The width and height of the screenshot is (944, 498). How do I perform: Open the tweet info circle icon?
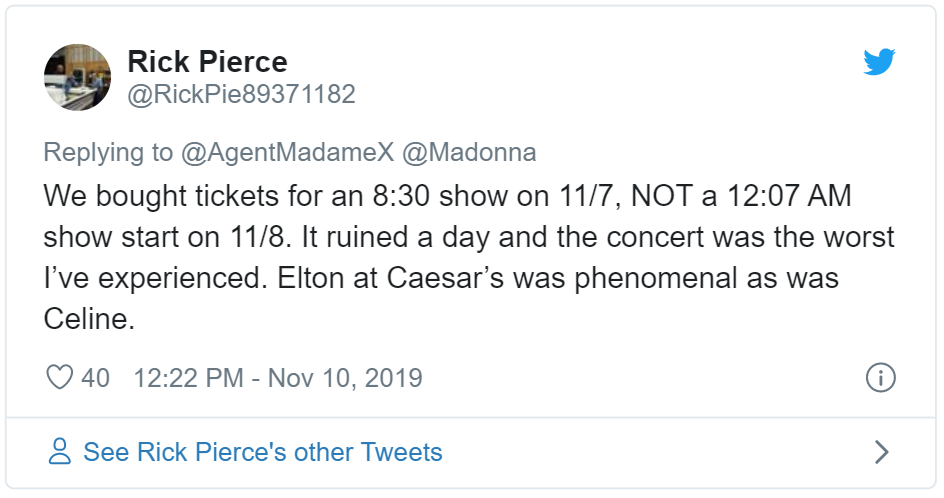point(879,377)
